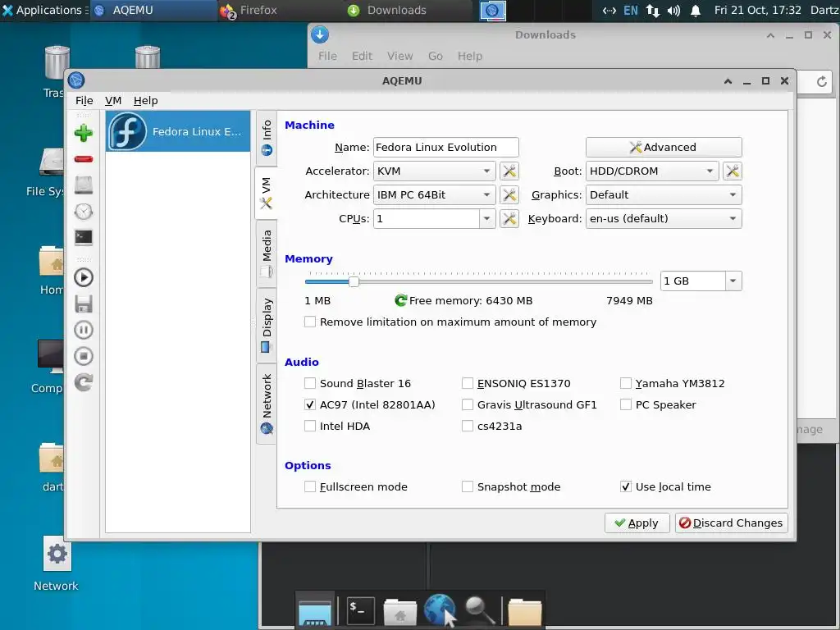This screenshot has width=840, height=630.
Task: Open the Keyboard en-us dropdown
Action: pos(664,218)
